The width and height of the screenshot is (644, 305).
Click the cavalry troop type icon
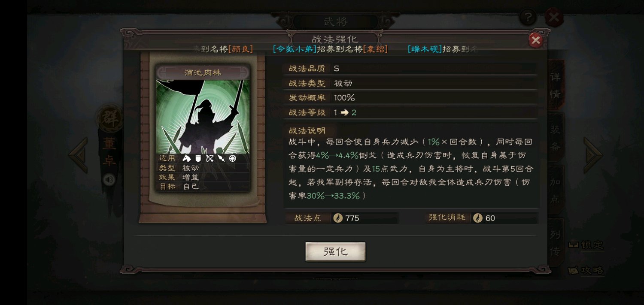pos(186,158)
